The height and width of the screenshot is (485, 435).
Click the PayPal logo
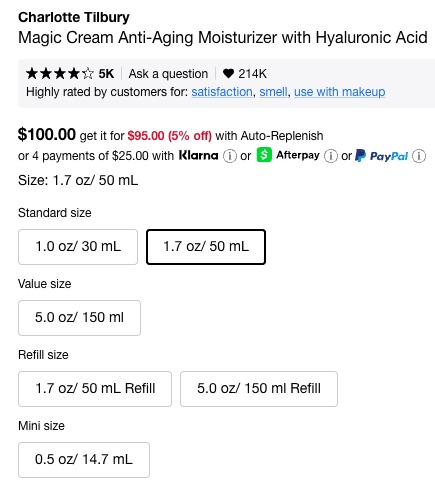point(382,156)
